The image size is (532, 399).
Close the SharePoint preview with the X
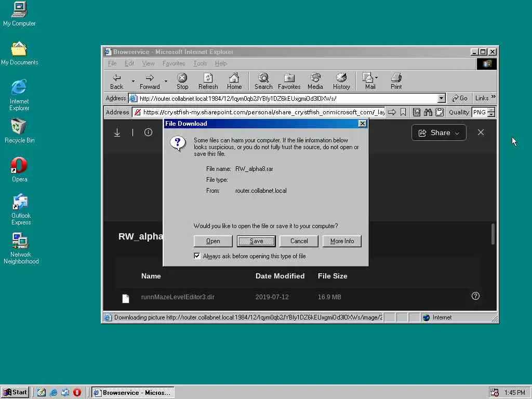point(481,132)
